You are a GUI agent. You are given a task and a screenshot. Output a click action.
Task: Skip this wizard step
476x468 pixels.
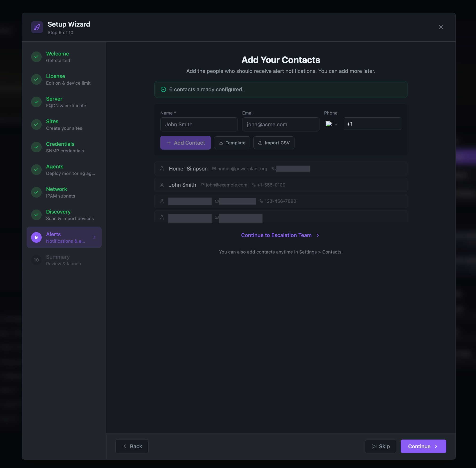381,446
